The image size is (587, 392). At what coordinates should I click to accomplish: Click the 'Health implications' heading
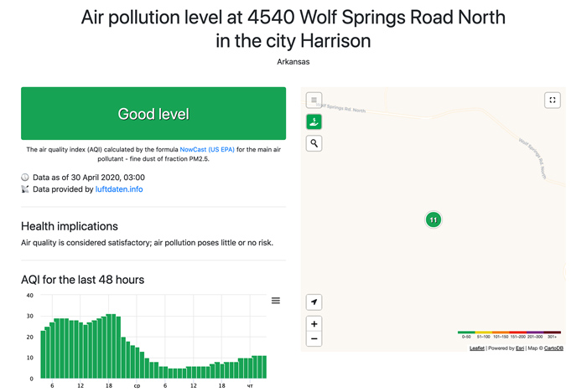(x=70, y=226)
